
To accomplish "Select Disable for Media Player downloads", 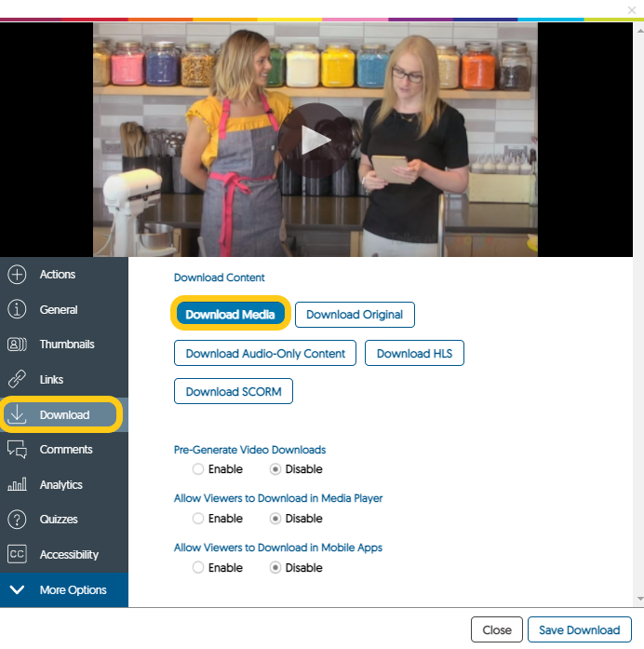I will (x=275, y=519).
